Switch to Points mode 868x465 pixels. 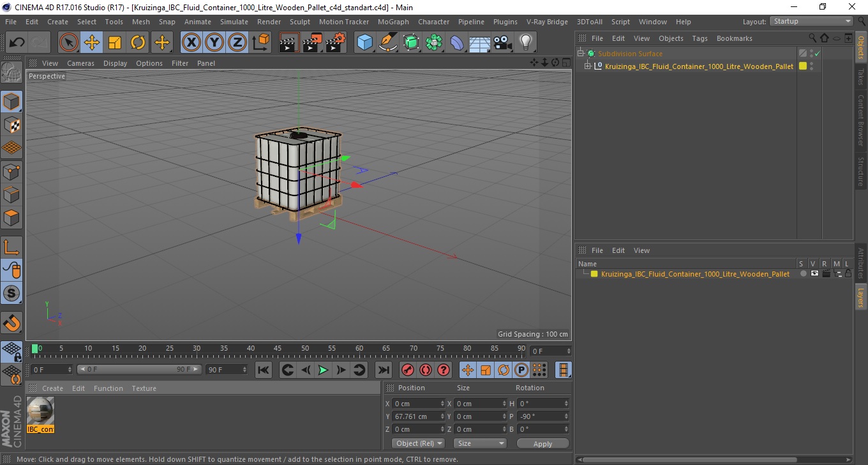[x=11, y=171]
